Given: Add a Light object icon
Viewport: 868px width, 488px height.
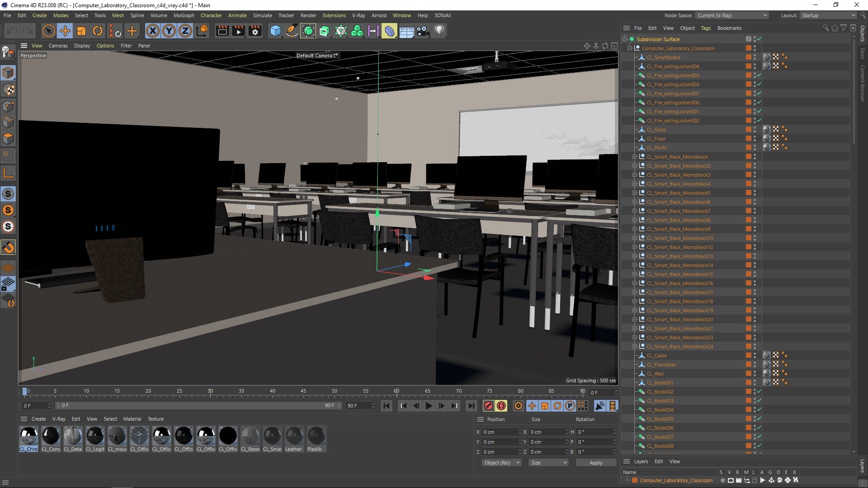Looking at the screenshot, I should pos(439,31).
